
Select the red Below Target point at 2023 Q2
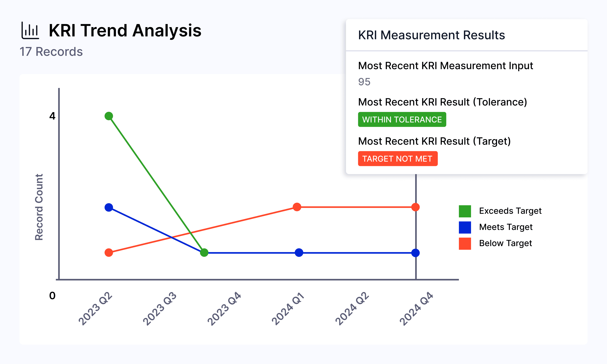[x=109, y=253]
